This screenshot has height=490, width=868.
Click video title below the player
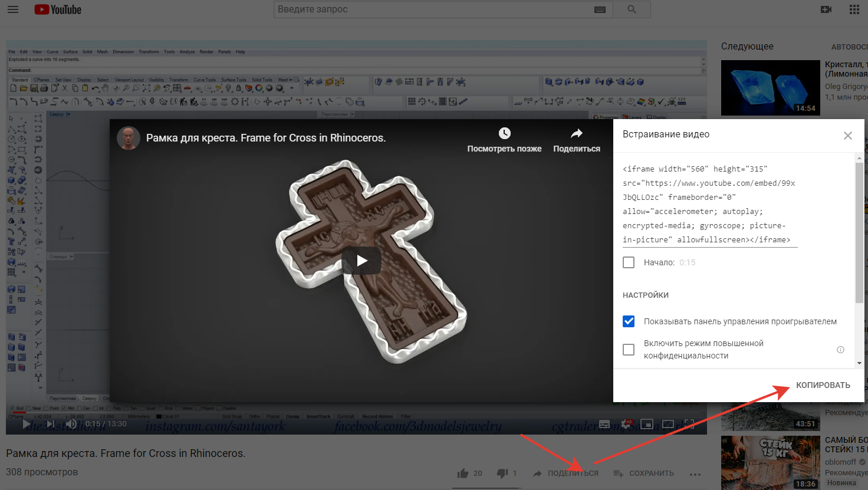coord(126,453)
